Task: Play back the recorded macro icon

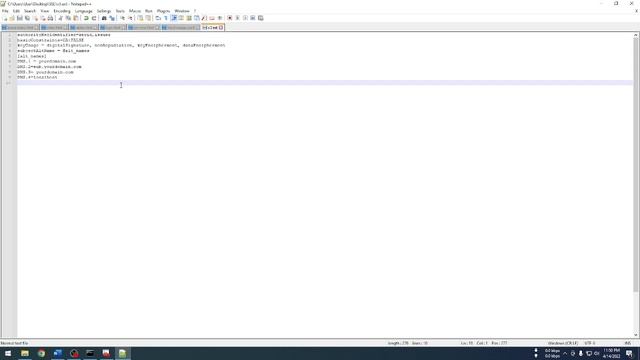Action: pyautogui.click(x=245, y=18)
